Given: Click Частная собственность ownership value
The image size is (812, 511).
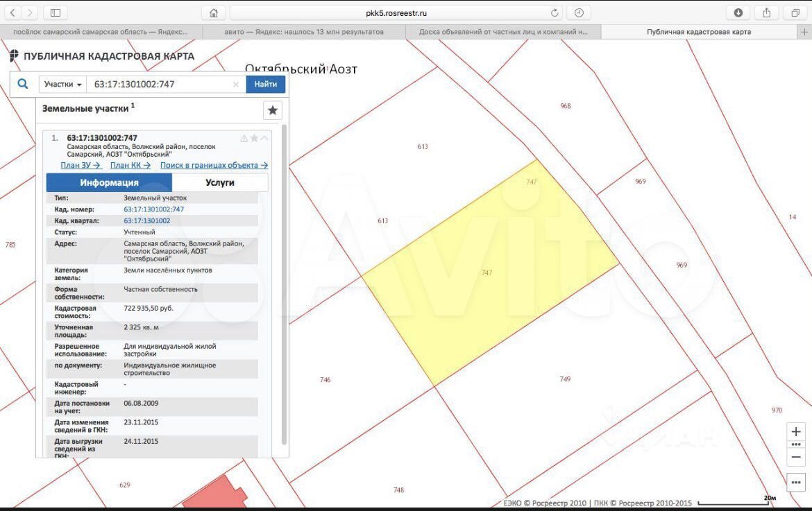Looking at the screenshot, I should (160, 290).
